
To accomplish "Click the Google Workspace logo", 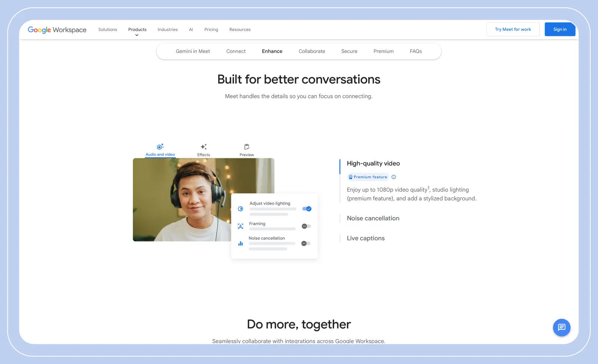I will coord(57,29).
